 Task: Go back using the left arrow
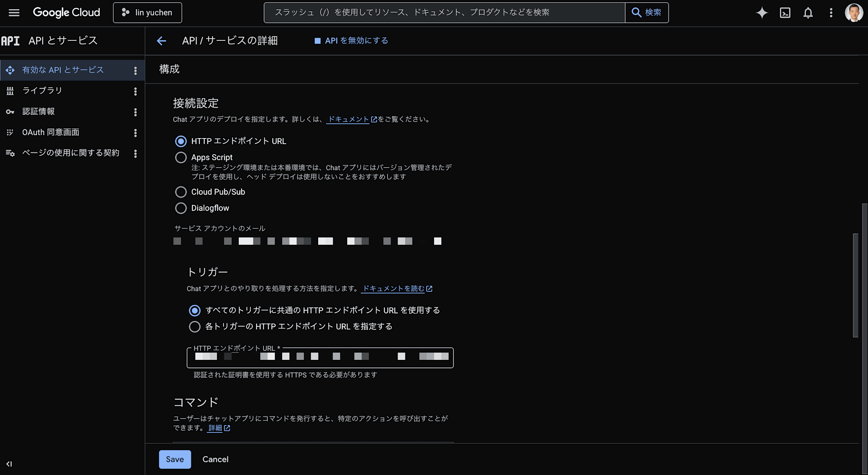pyautogui.click(x=161, y=41)
